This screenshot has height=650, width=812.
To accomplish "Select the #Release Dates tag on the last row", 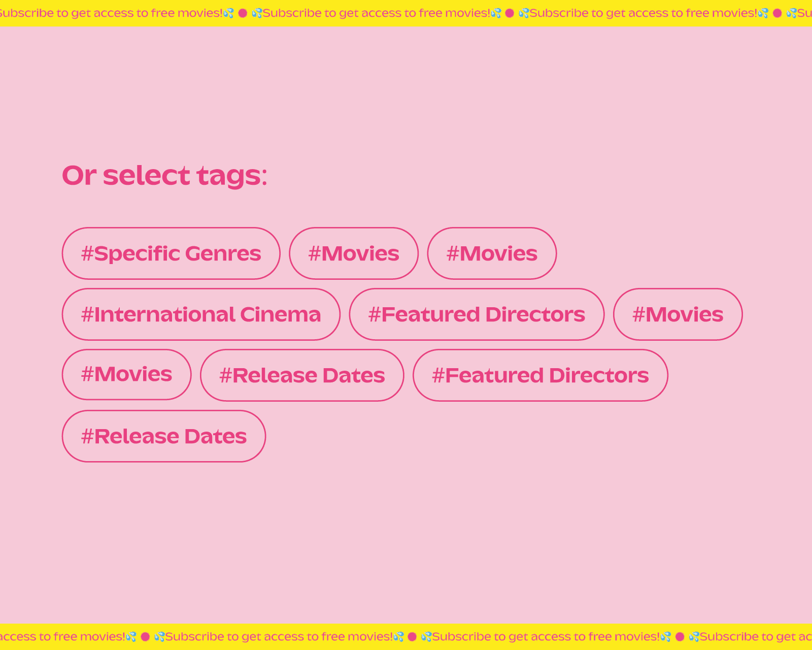I will pos(164,436).
